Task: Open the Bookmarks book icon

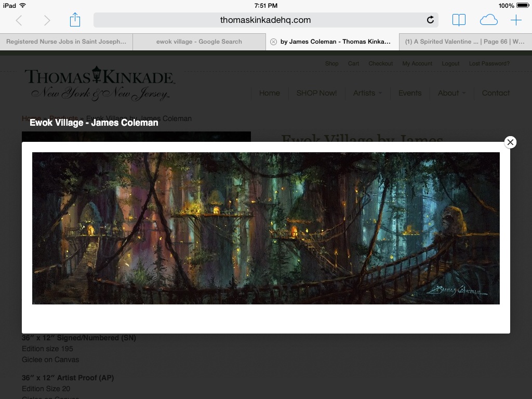Action: (x=459, y=20)
